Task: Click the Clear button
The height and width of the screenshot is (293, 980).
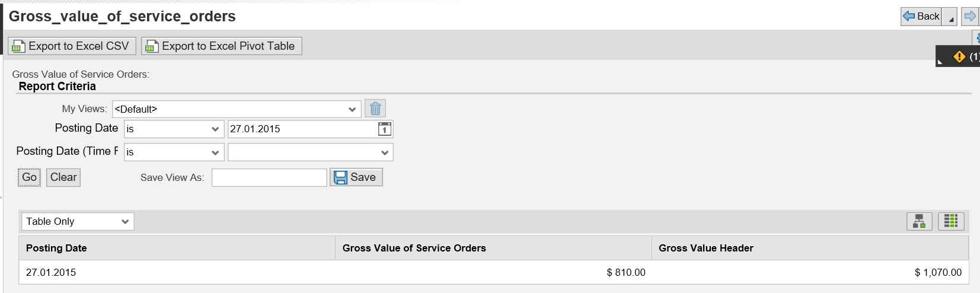Action: [x=63, y=177]
